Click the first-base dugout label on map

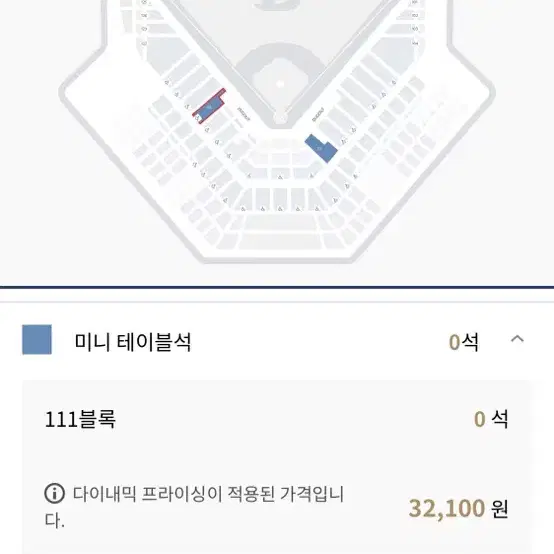(318, 114)
